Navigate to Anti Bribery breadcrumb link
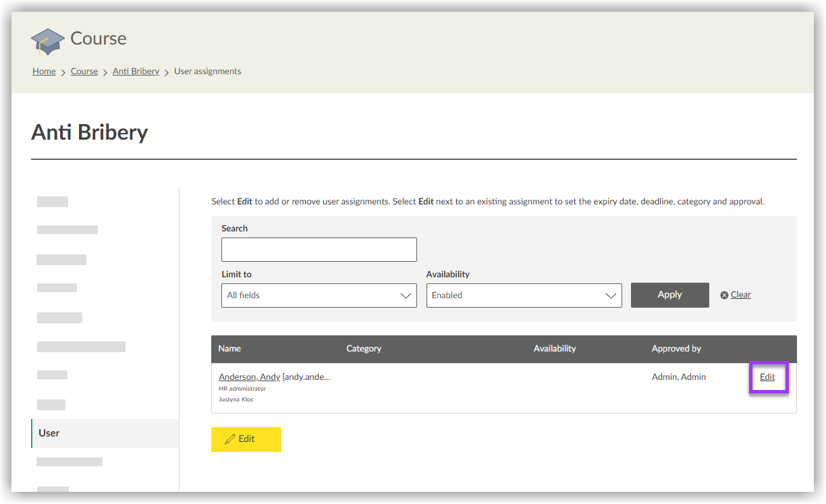 [x=136, y=72]
